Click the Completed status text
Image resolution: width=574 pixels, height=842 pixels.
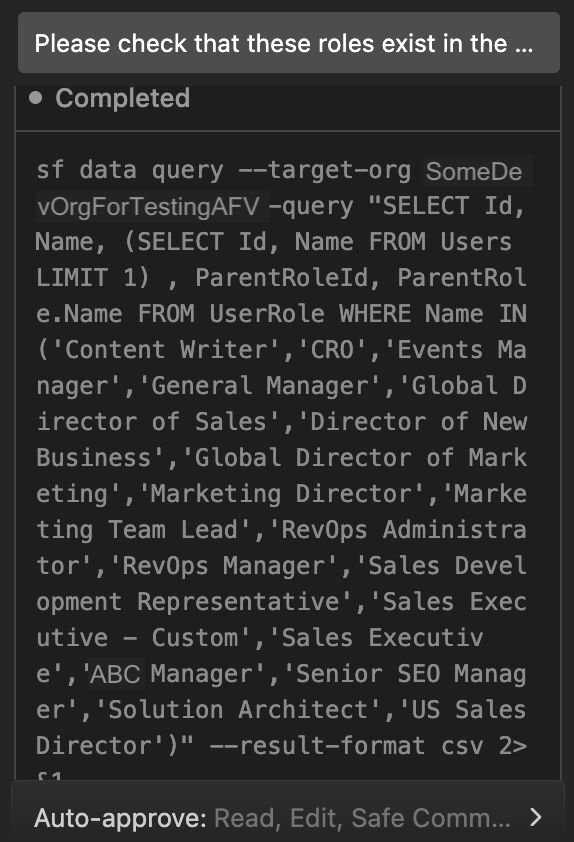tap(122, 98)
